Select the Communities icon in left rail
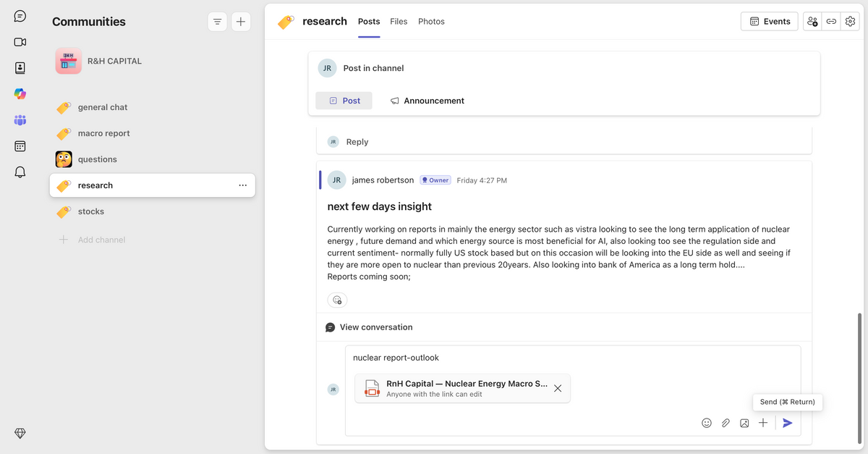The width and height of the screenshot is (868, 454). click(x=20, y=120)
